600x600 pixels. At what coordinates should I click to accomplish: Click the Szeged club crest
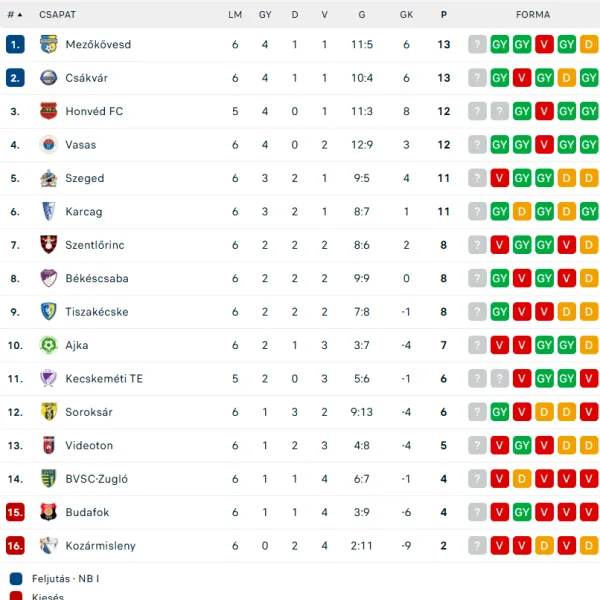click(x=49, y=178)
